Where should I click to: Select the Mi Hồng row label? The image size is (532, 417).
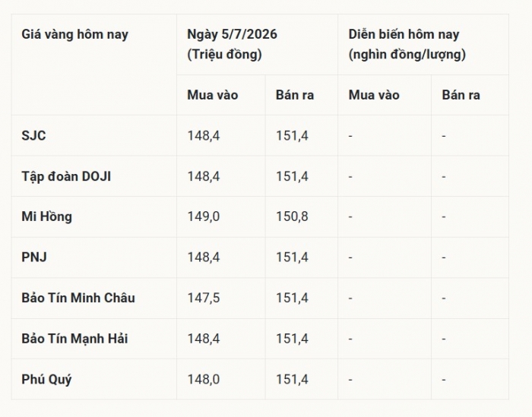click(x=47, y=216)
